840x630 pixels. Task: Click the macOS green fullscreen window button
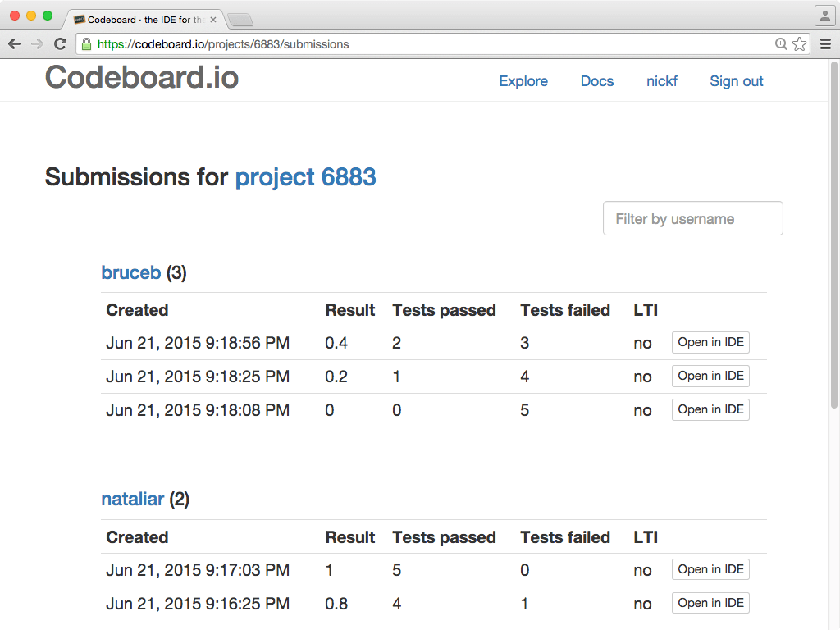[x=48, y=16]
